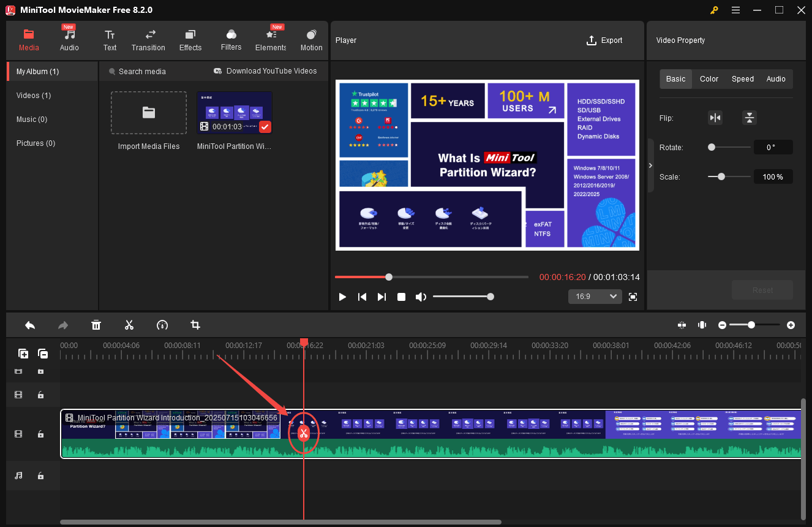Open the Effects tab
This screenshot has width=812, height=527.
(x=190, y=40)
